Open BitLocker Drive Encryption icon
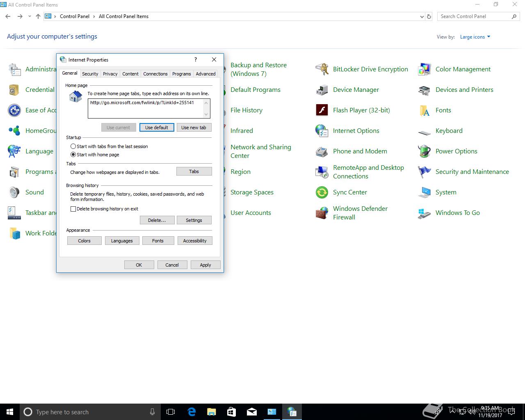Viewport: 525px width, 420px height. click(322, 69)
